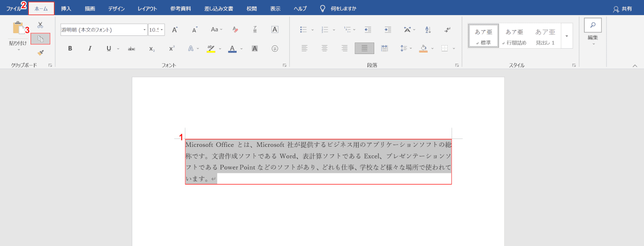This screenshot has width=644, height=246.
Task: Collapse the ribbon chevron
Action: pyautogui.click(x=635, y=65)
